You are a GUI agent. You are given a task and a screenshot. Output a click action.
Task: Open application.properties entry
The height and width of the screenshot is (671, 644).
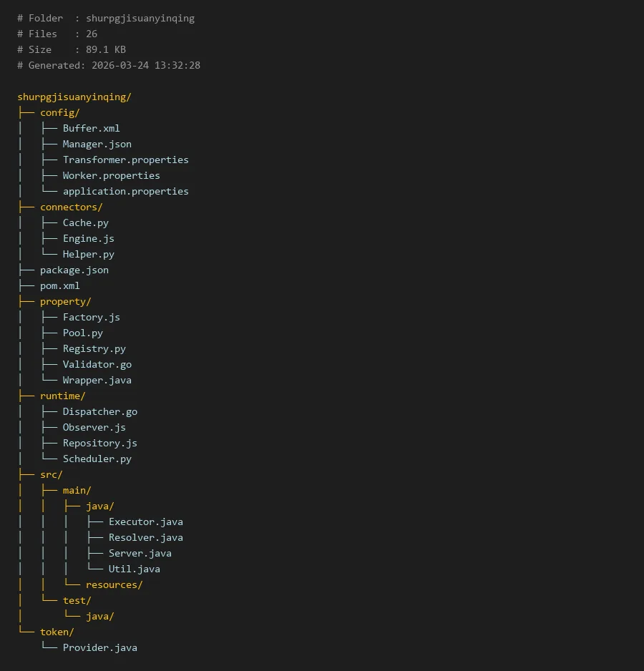click(x=125, y=191)
